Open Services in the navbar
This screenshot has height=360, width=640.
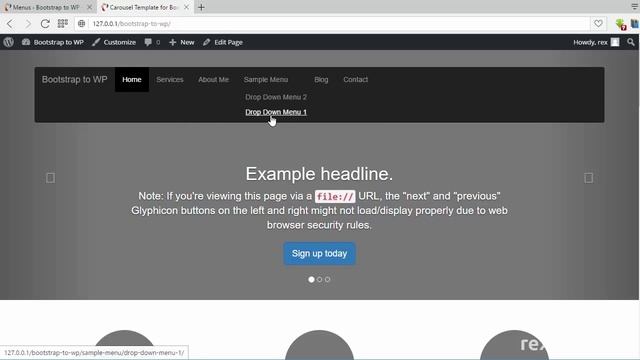click(170, 80)
